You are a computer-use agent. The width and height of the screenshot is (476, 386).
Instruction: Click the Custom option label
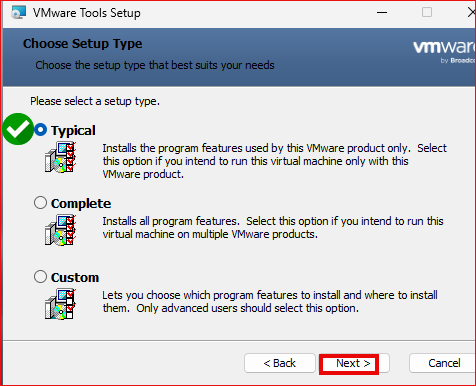point(75,277)
